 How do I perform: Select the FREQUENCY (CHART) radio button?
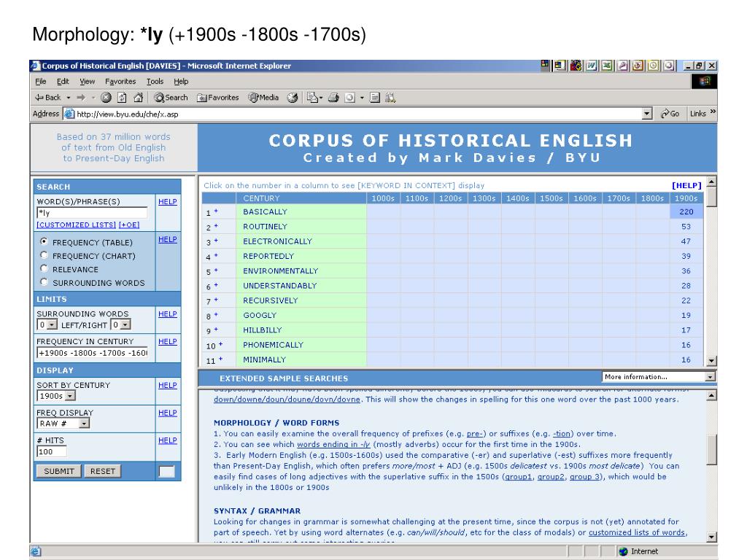[44, 254]
